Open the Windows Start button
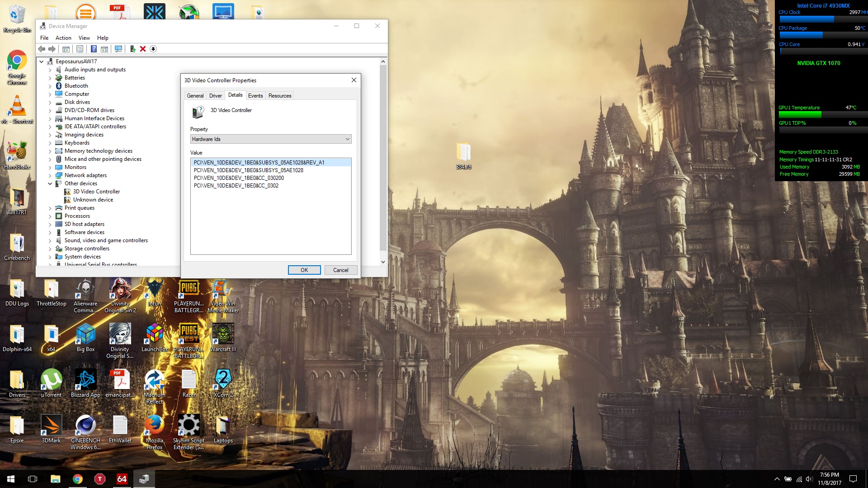Viewport: 868px width, 488px height. click(x=11, y=479)
